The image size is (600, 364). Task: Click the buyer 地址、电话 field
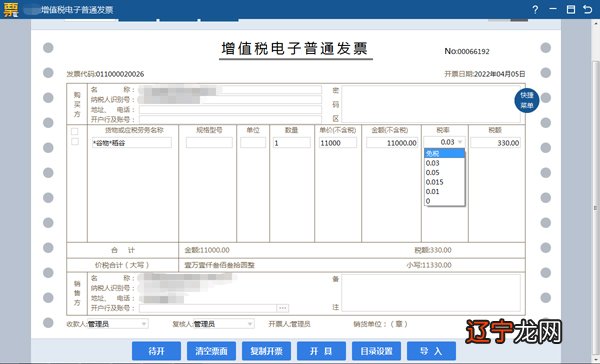(230, 110)
